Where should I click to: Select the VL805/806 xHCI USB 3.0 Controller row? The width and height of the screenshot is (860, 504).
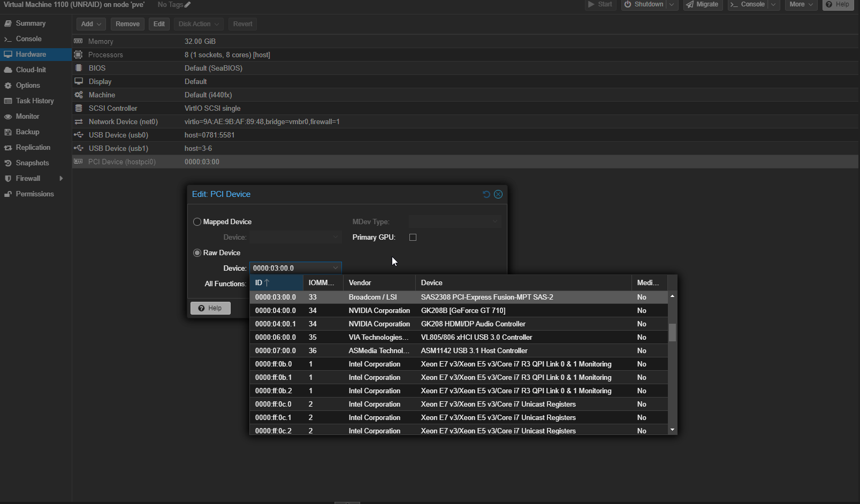click(459, 337)
